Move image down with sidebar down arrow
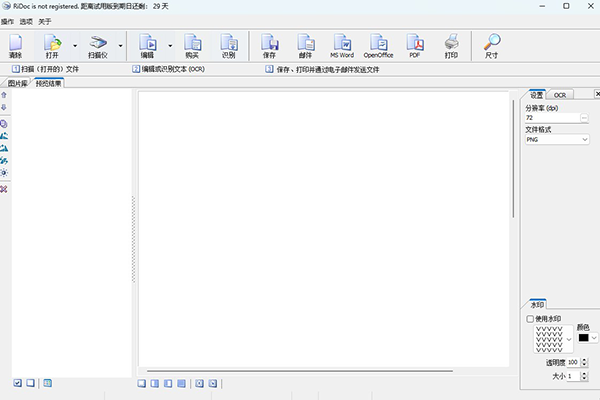The height and width of the screenshot is (400, 600). click(x=4, y=107)
